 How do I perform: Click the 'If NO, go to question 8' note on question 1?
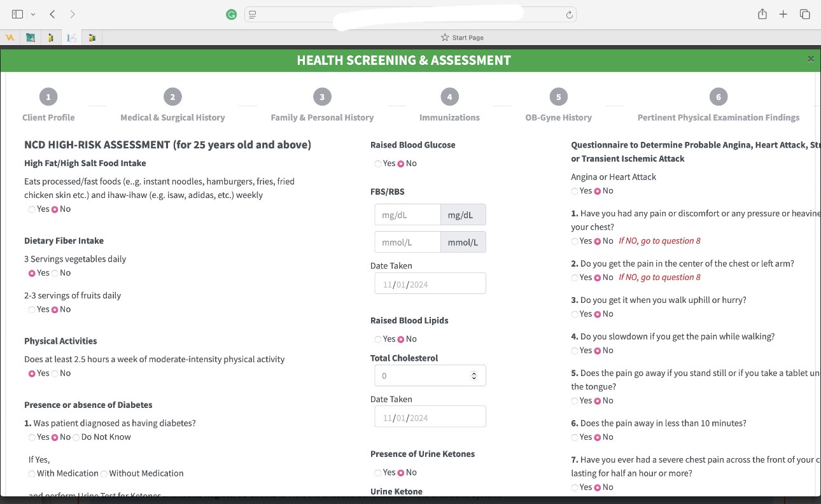659,241
